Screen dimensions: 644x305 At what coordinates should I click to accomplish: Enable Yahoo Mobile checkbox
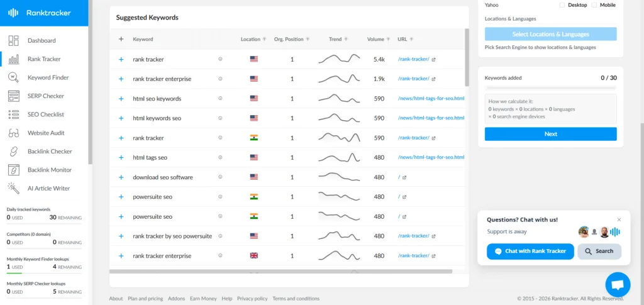(x=594, y=5)
